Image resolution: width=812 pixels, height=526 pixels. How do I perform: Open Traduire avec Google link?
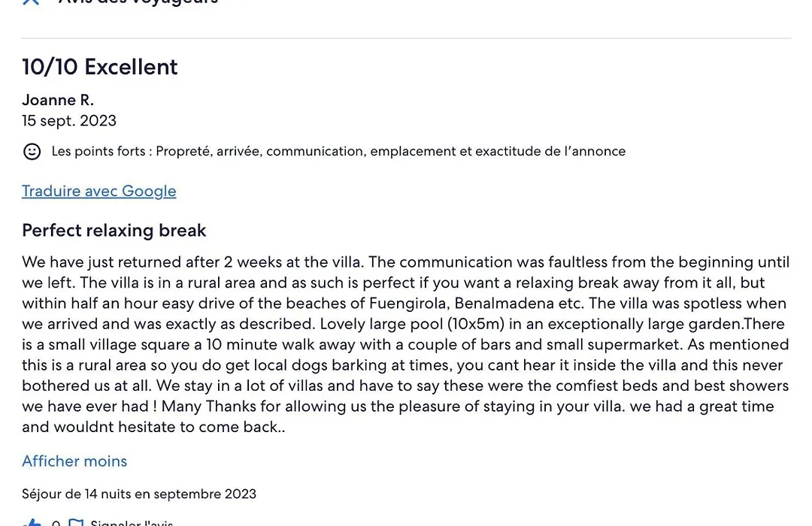click(x=99, y=191)
